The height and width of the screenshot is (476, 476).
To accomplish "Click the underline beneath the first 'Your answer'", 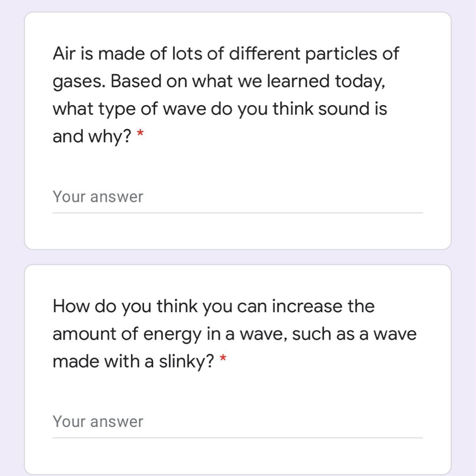I will pos(237,213).
